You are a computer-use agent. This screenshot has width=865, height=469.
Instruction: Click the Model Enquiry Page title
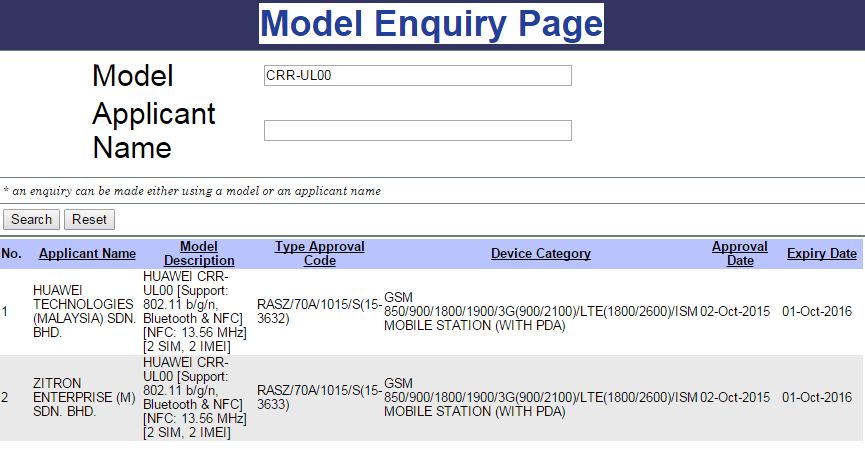pyautogui.click(x=431, y=24)
